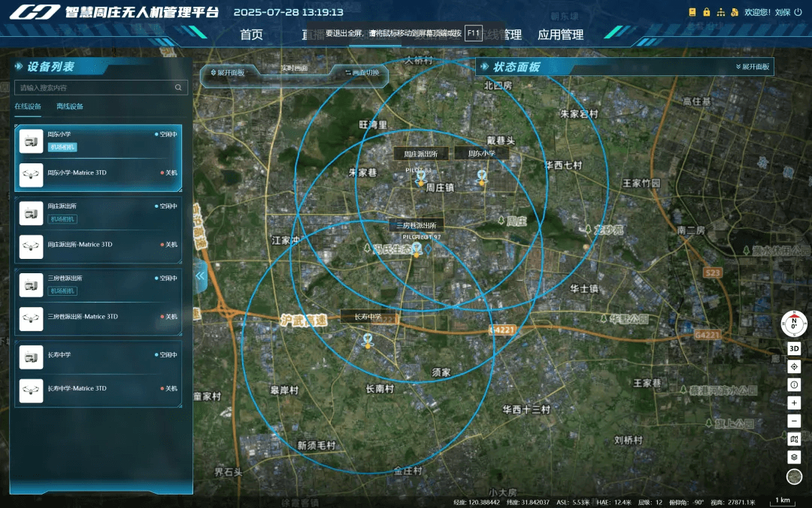Zoom out with the minus button
The image size is (812, 508).
(x=794, y=421)
